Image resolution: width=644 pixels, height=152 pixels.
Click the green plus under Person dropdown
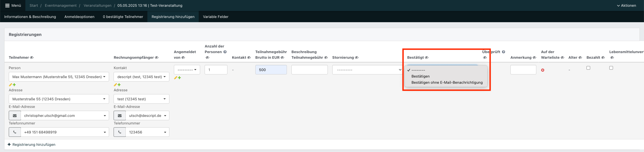[x=14, y=85]
